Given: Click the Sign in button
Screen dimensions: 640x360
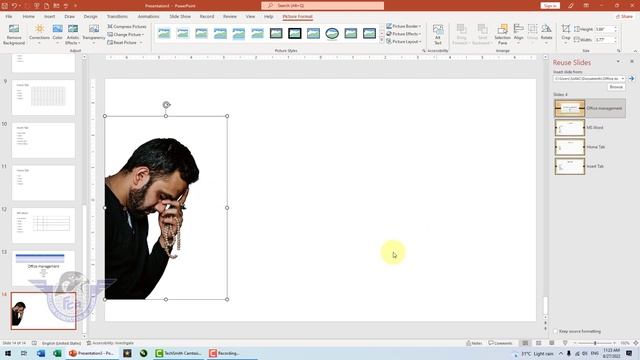Looking at the screenshot, I should [x=550, y=6].
